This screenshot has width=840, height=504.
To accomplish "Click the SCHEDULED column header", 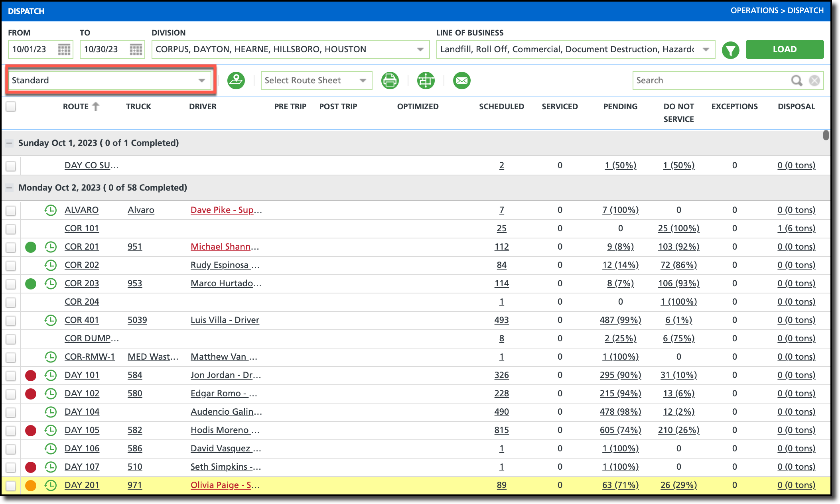I will [x=501, y=106].
